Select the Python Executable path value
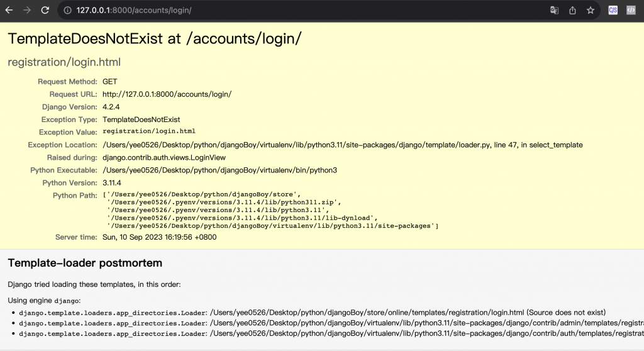Screen dimensions: 644x351 coord(219,170)
